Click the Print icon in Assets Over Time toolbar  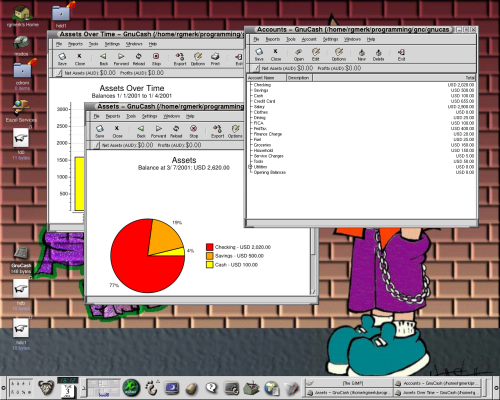pos(215,59)
